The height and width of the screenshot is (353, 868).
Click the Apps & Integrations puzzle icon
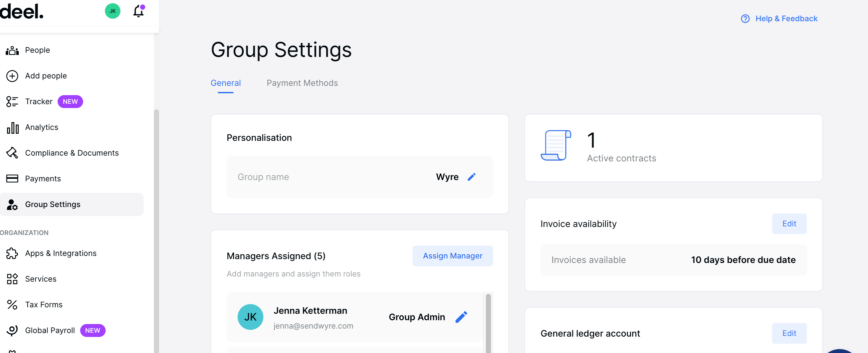pyautogui.click(x=12, y=253)
